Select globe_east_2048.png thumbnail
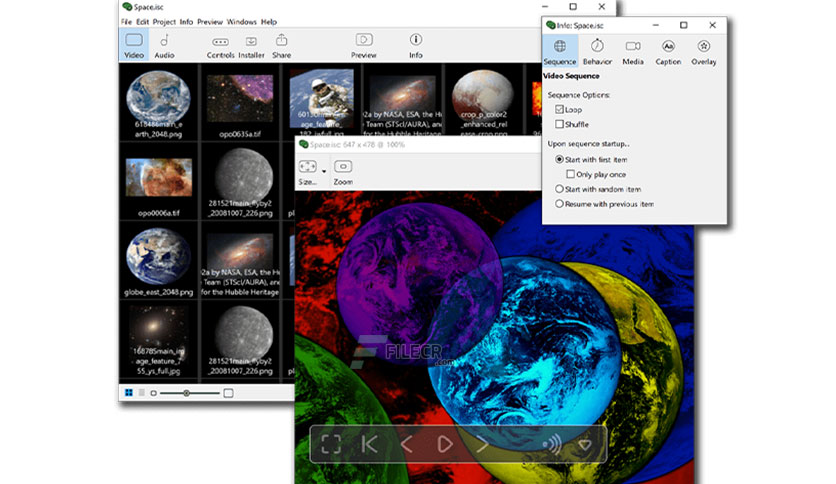Viewport: 836px width, 484px height. click(158, 261)
